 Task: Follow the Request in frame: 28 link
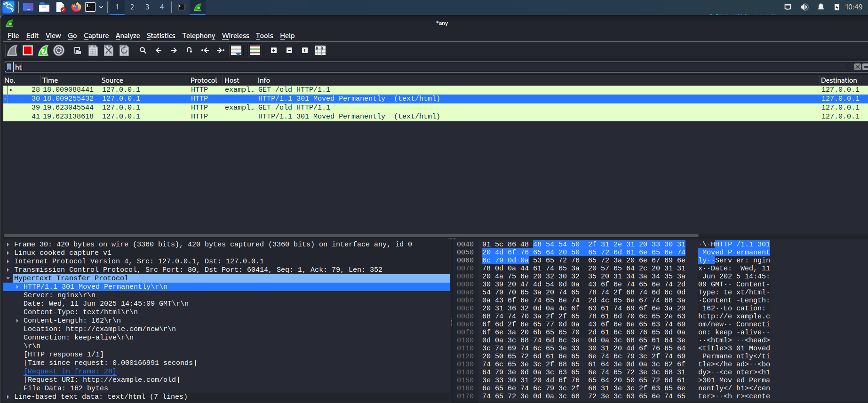pos(70,371)
